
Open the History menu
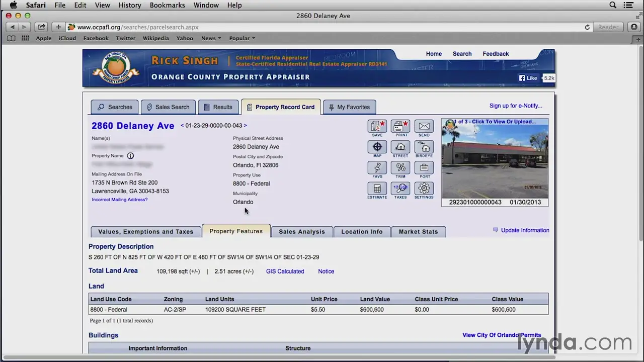130,5
